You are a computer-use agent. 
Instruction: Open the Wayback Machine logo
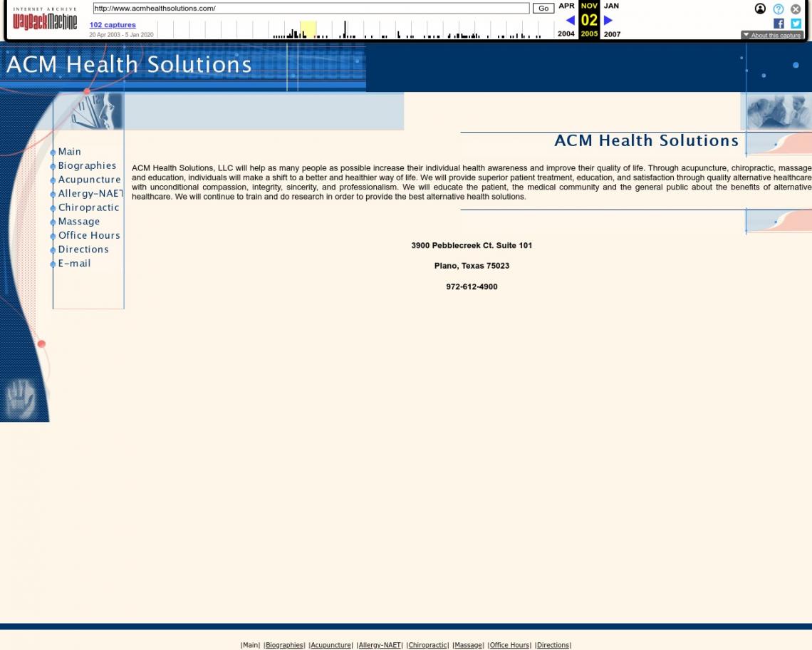45,19
